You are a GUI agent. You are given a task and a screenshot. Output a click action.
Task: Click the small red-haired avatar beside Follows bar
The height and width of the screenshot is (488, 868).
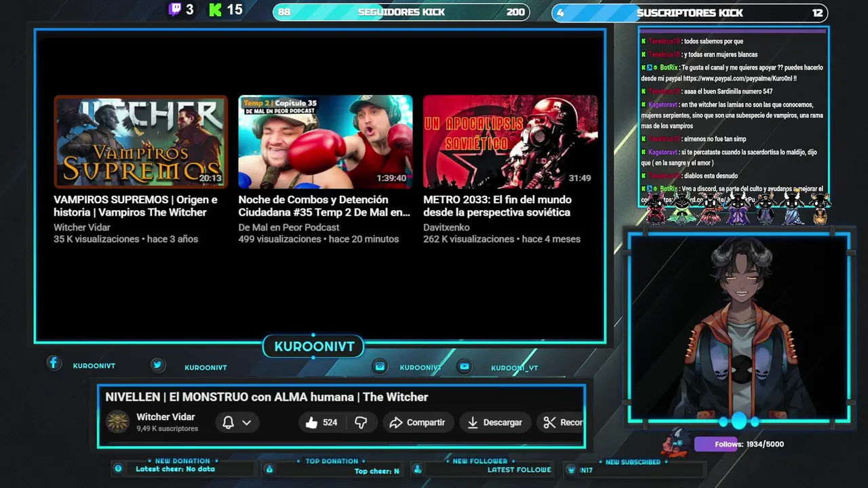[x=677, y=443]
